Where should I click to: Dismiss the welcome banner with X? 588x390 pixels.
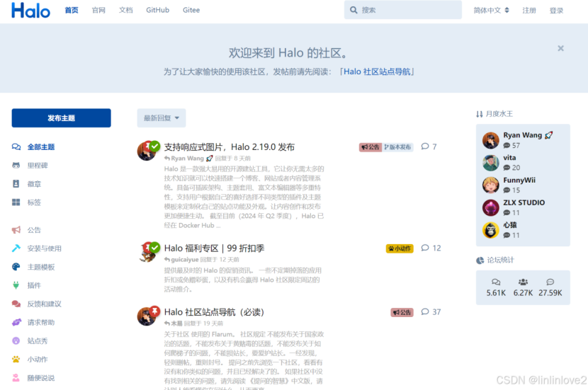560,48
